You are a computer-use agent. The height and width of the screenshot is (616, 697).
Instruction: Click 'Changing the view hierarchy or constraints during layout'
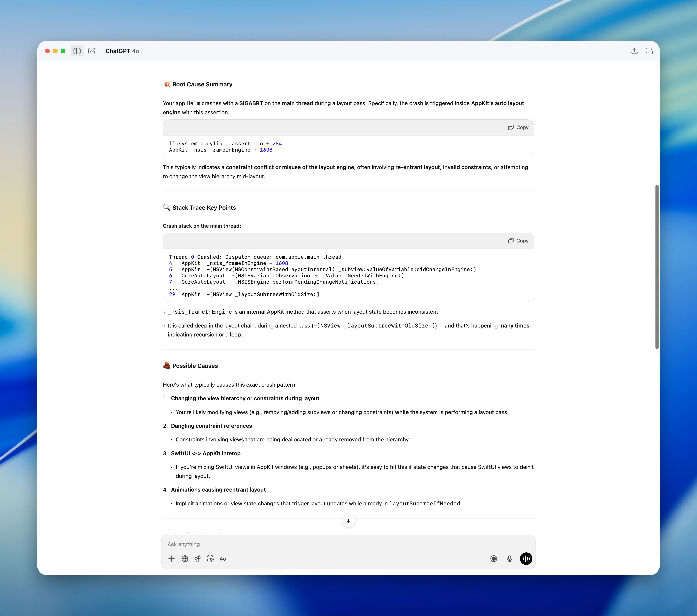[245, 398]
